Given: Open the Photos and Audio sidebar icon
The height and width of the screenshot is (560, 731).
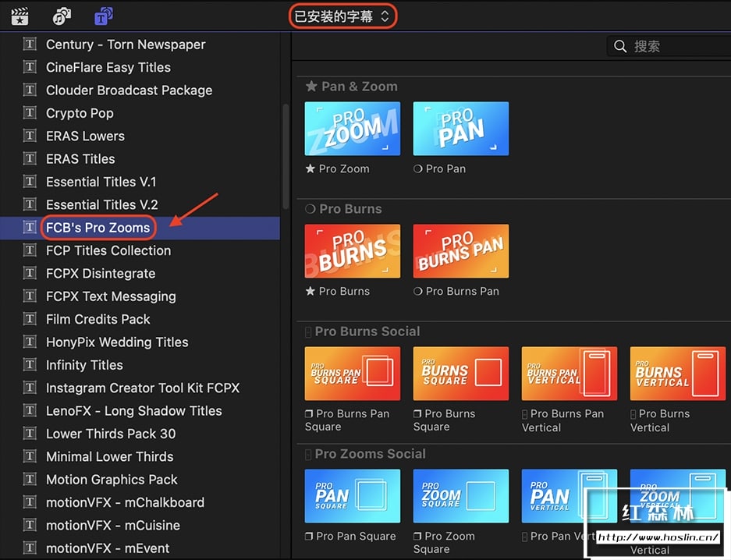Looking at the screenshot, I should (x=62, y=17).
